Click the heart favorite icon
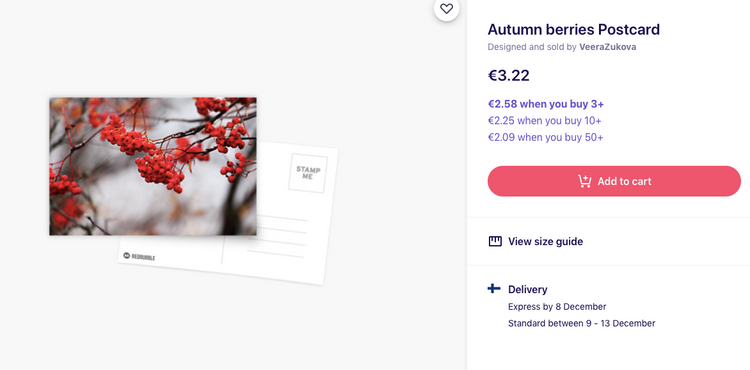 point(446,9)
